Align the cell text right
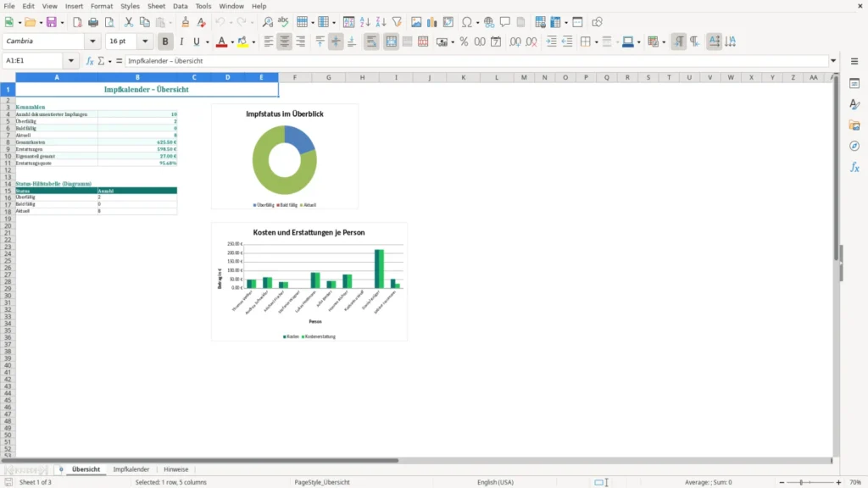Viewport: 868px width, 488px height. pos(301,42)
